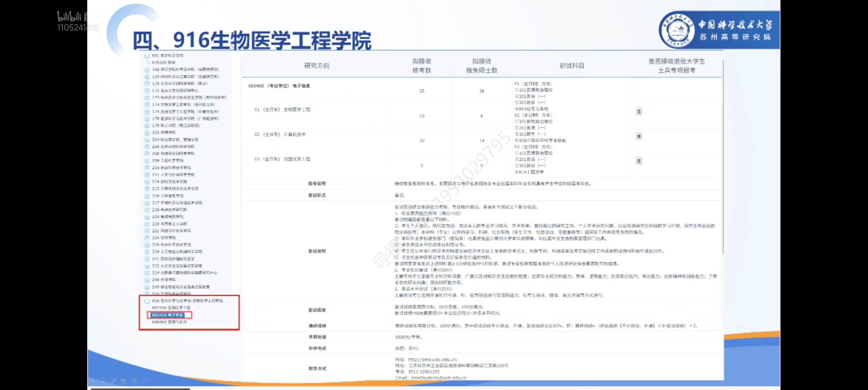
Task: Click the 是 badge in 计算机技术 row
Action: point(639,136)
